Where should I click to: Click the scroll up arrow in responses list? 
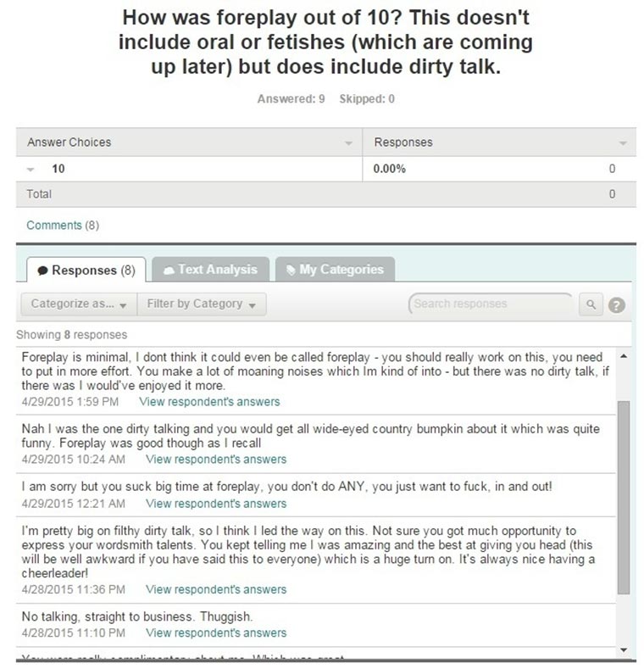click(x=624, y=355)
